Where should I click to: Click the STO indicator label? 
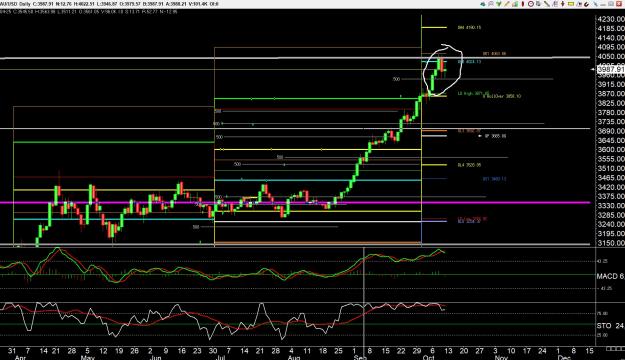point(611,326)
